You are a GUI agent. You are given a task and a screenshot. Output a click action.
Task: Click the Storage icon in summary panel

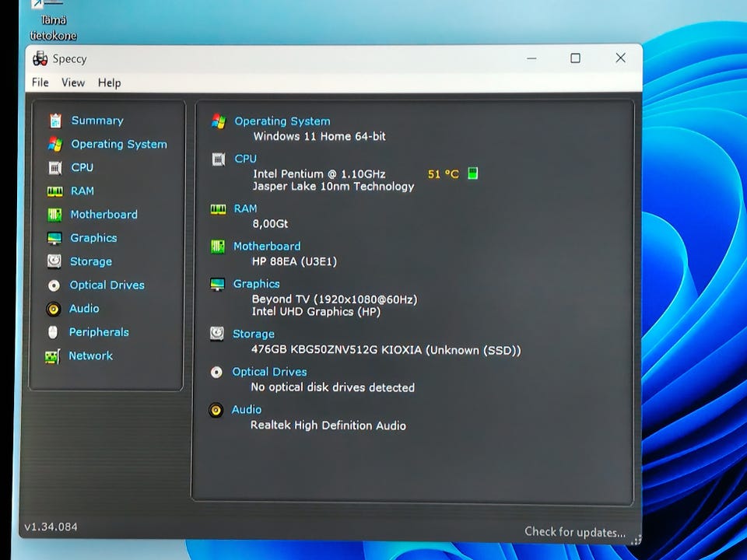click(217, 334)
